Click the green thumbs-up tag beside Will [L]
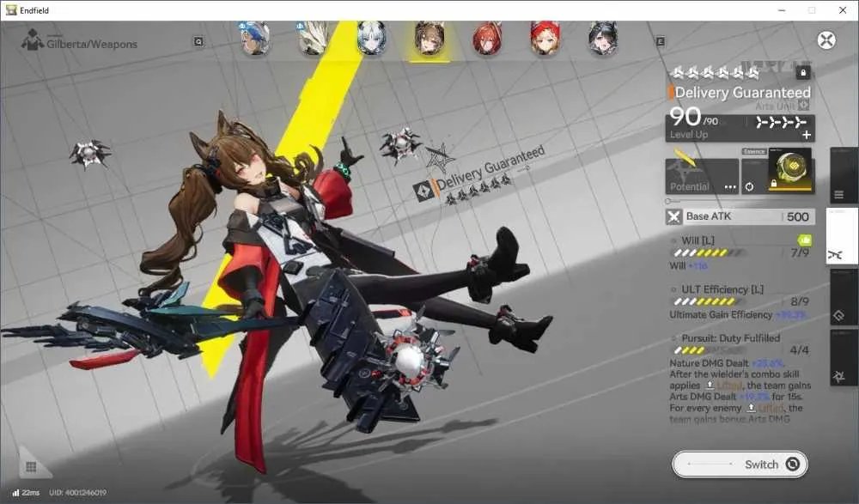This screenshot has width=859, height=504. click(804, 240)
